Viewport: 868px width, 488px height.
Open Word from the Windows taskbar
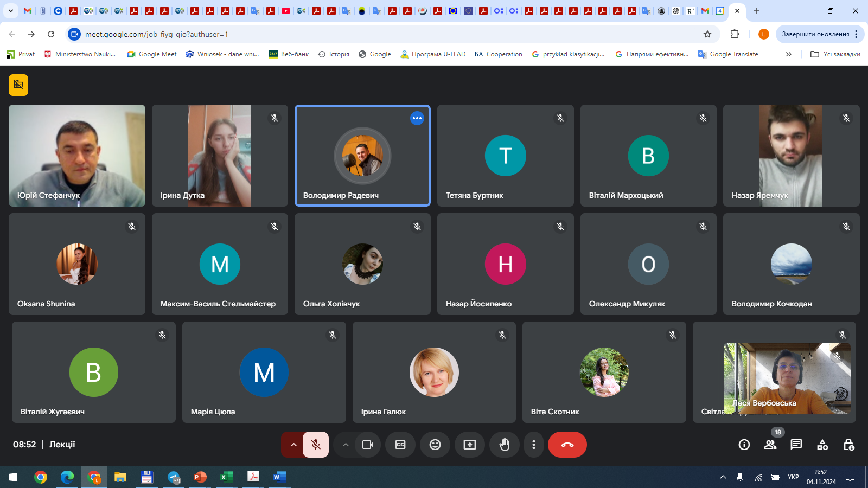pyautogui.click(x=279, y=477)
